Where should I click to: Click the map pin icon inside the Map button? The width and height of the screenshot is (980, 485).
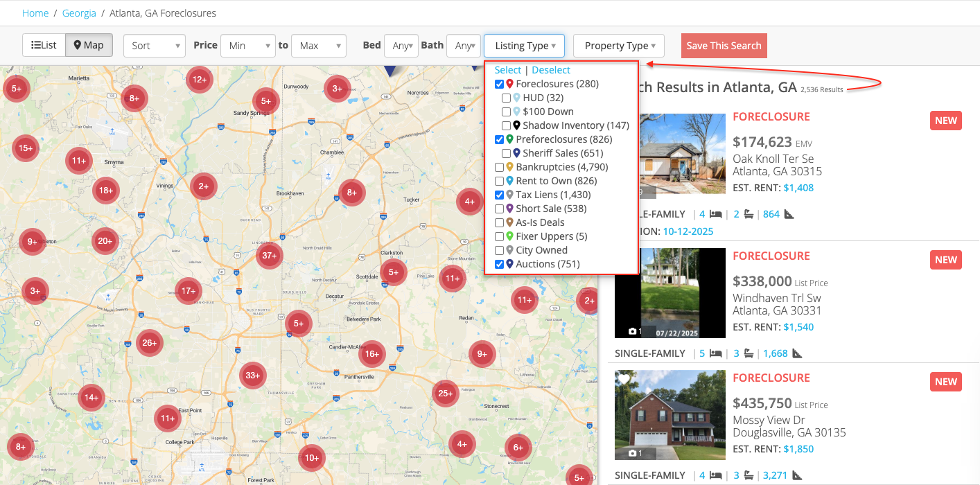tap(78, 45)
